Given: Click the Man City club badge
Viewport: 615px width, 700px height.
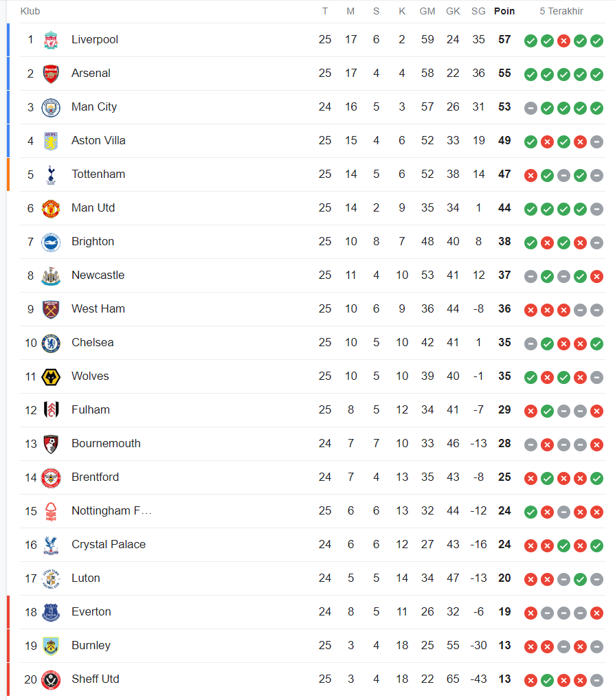Looking at the screenshot, I should pyautogui.click(x=51, y=108).
